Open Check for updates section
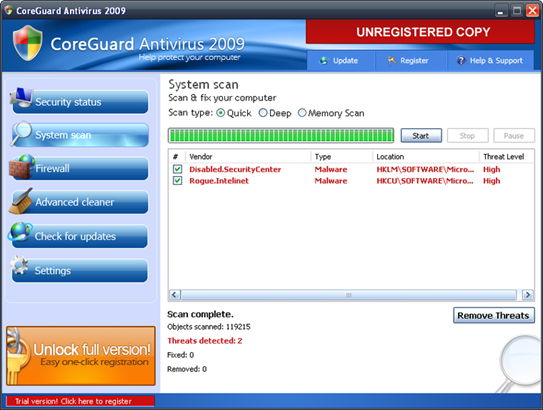Image resolution: width=543 pixels, height=410 pixels. click(x=80, y=236)
